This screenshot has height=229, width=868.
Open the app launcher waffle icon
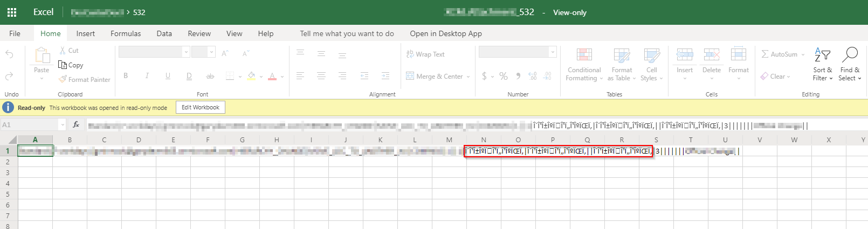pos(12,12)
